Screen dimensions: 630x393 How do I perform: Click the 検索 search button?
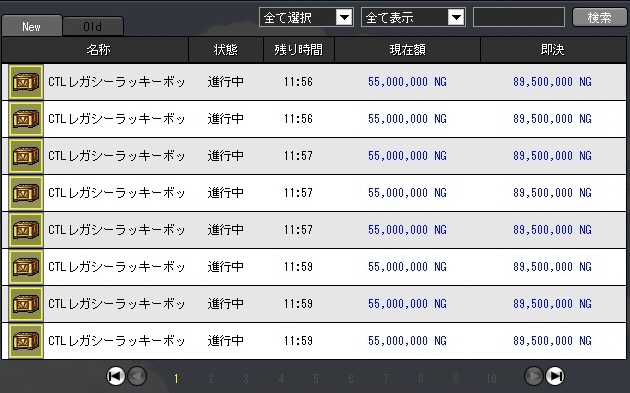pyautogui.click(x=599, y=17)
